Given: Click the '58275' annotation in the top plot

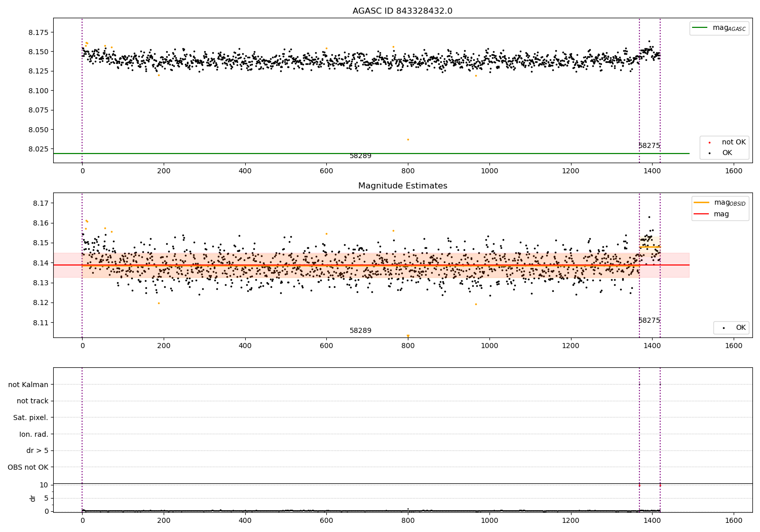Looking at the screenshot, I should pos(649,146).
